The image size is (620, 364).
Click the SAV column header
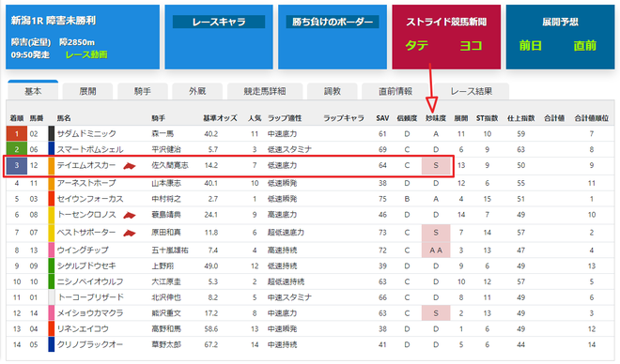pyautogui.click(x=382, y=118)
